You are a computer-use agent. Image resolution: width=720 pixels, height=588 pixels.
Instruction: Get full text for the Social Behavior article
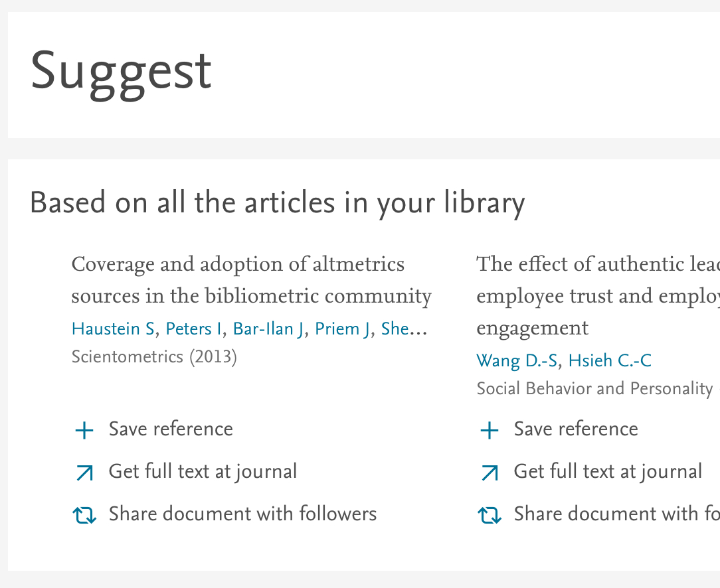click(608, 472)
